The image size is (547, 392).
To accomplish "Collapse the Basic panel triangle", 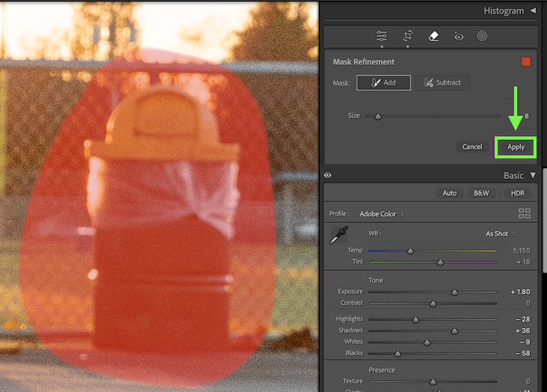I will [x=533, y=176].
